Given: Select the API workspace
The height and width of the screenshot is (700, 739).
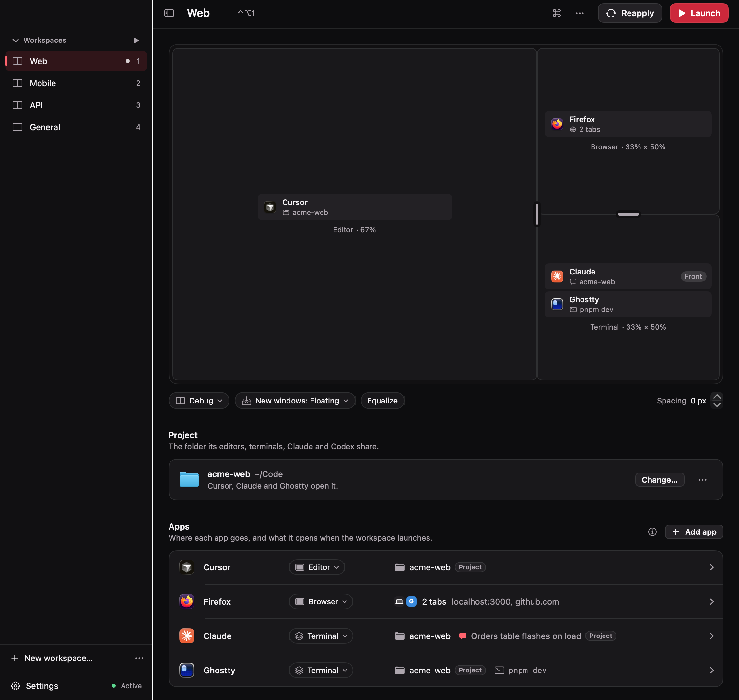Looking at the screenshot, I should pyautogui.click(x=76, y=105).
